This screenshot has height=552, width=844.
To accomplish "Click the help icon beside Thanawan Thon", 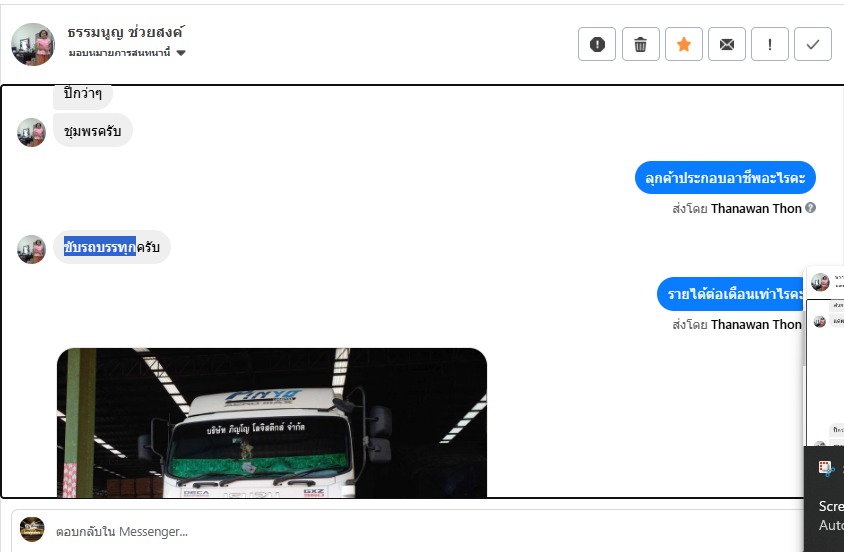I will coord(810,208).
